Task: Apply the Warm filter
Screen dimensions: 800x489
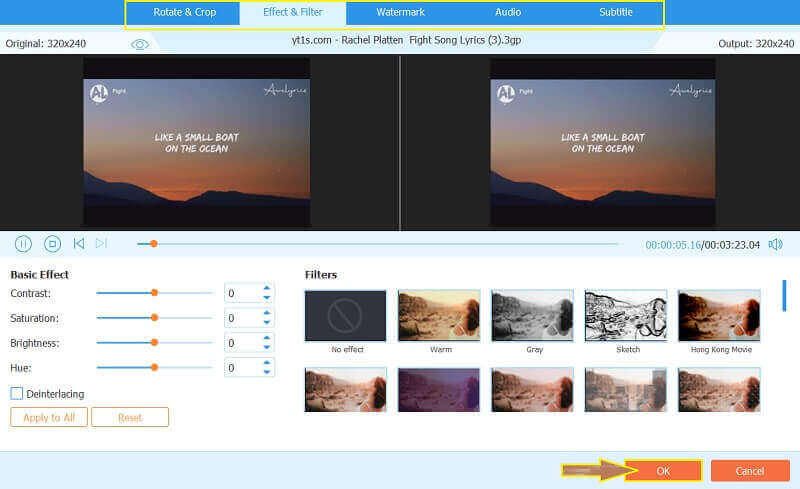Action: (x=439, y=315)
